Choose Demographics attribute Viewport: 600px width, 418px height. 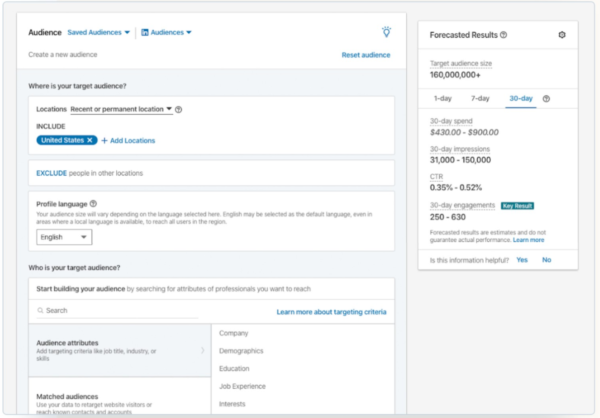(241, 351)
